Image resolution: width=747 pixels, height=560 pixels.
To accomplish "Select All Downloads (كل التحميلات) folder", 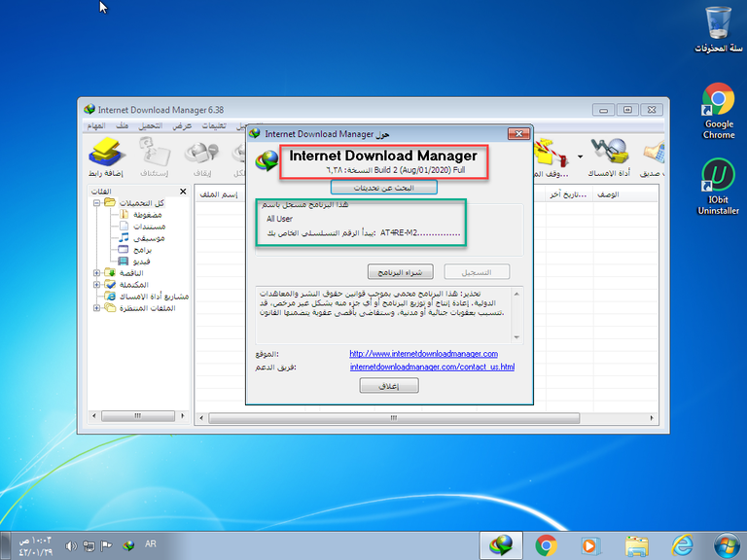I will click(x=135, y=203).
